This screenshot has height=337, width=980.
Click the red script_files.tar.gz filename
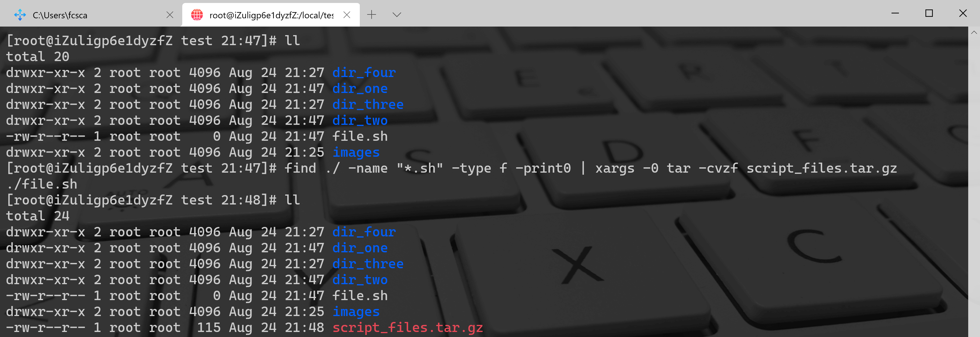point(408,327)
